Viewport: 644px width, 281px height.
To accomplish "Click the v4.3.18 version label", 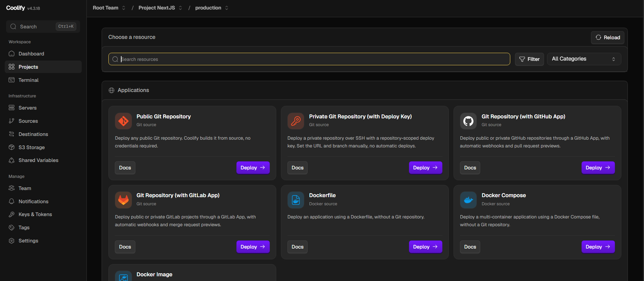I will [33, 8].
